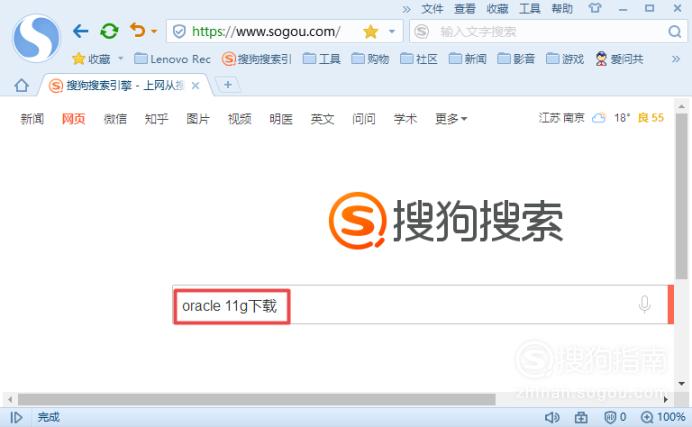This screenshot has width=692, height=427.
Task: Select 网页 in page navigation
Action: pos(74,119)
